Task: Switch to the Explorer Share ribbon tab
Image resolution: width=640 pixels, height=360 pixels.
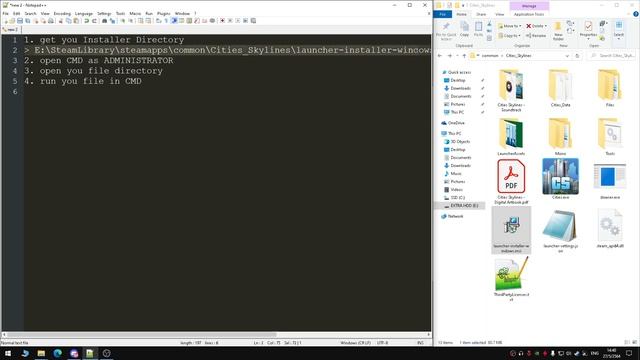Action: tap(481, 14)
